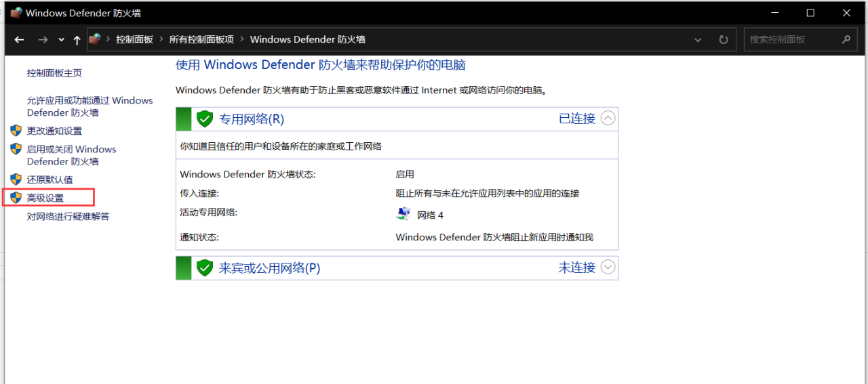Open 启用或关闭 Windows Defender 防火墙 link
868x384 pixels.
point(72,155)
